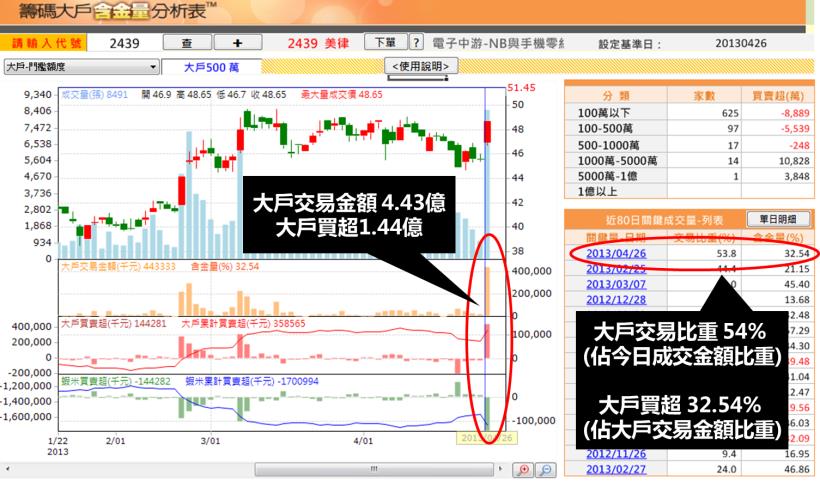Click the + add button
Screen dimensions: 820x481
238,43
